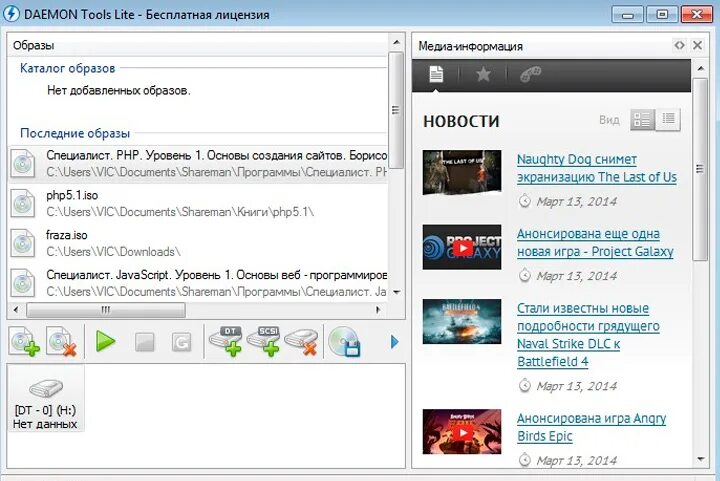Screen dimensions: 720x481
Task: Click images list horizontal scrollbar thumb
Action: [106, 310]
